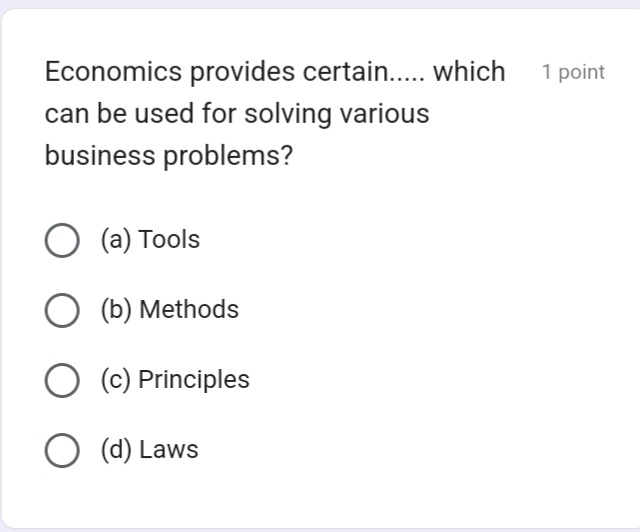Screen dimensions: 640x532
Task: Click the "(c) Principles" answer label
Action: 175,380
